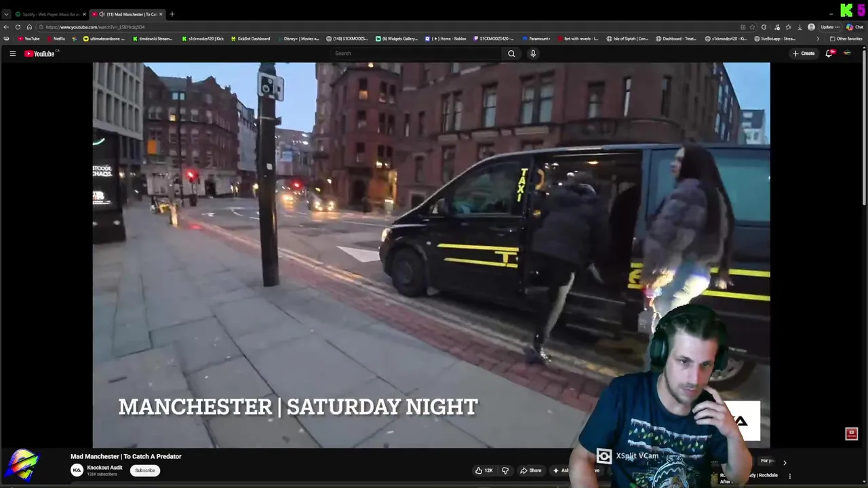Open a new browser tab
The image size is (868, 488).
(x=172, y=14)
